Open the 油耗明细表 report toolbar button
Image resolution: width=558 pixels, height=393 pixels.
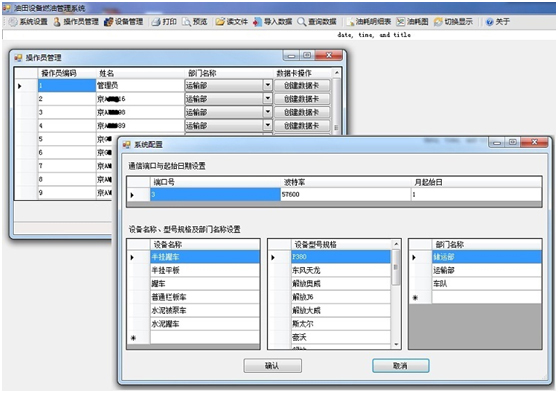369,22
